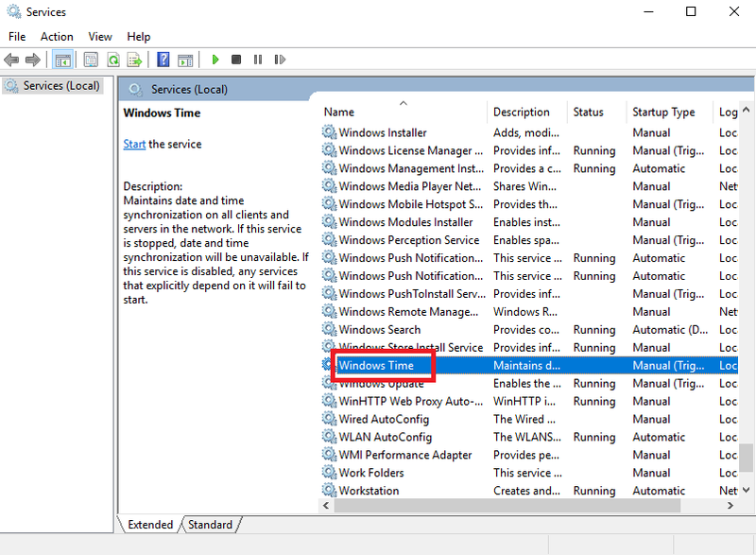The height and width of the screenshot is (555, 756).
Task: Toggle the Show/Hide Action Pane icon
Action: (x=185, y=60)
